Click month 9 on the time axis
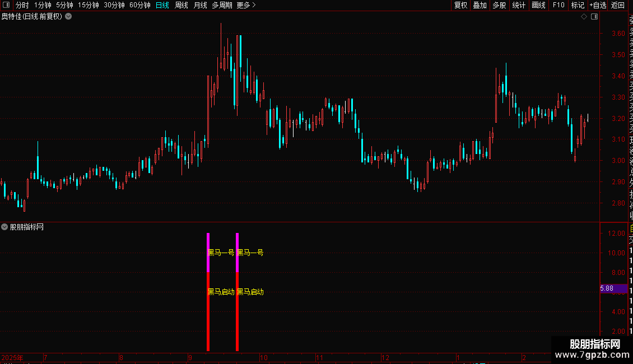Screen dimensions: 633x364 pyautogui.click(x=190, y=357)
